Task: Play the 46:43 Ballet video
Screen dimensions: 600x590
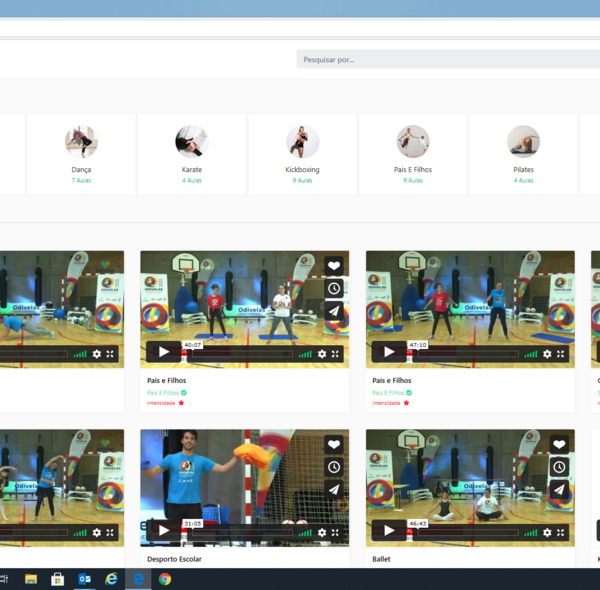Action: (x=389, y=531)
